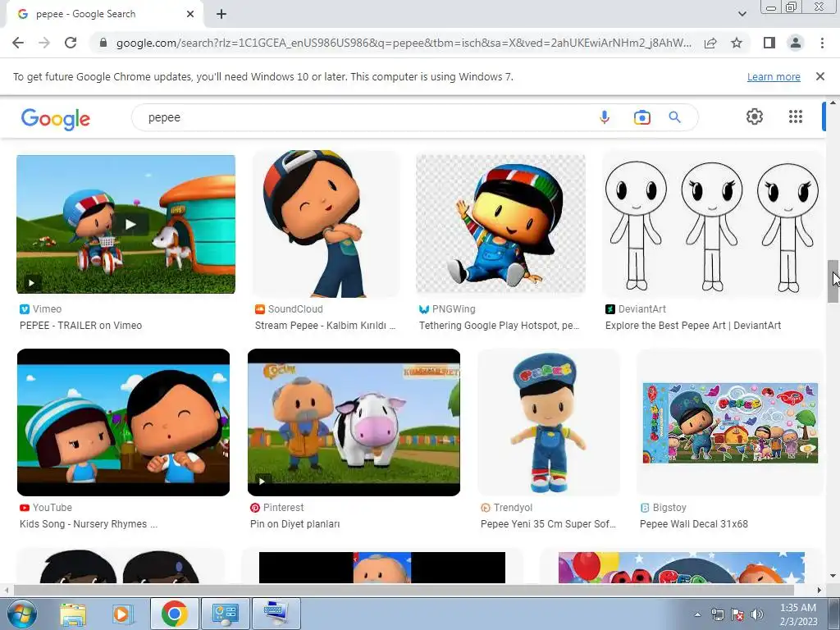Click 'Kids Song - Nursery Rhymes' caption
The height and width of the screenshot is (630, 840).
tap(89, 524)
